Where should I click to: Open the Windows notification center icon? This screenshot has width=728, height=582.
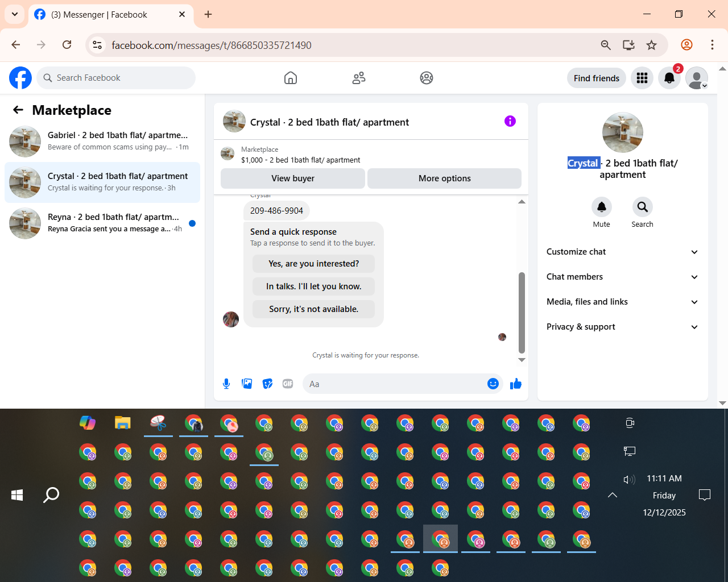[705, 495]
